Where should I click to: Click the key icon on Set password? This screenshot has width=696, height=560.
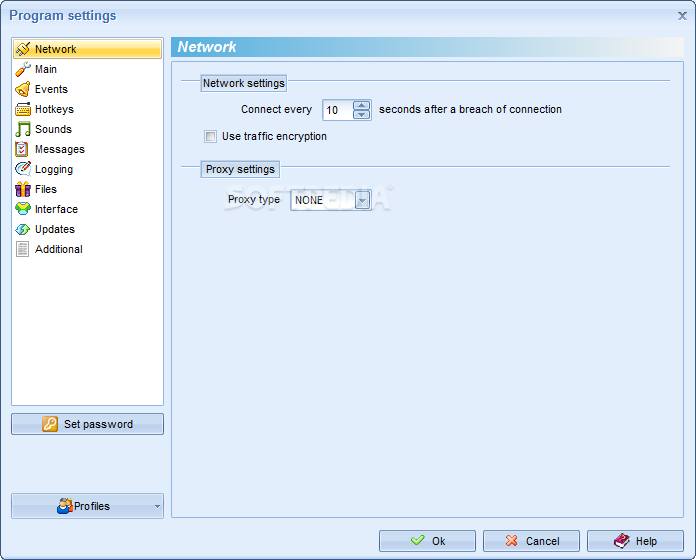pos(50,424)
